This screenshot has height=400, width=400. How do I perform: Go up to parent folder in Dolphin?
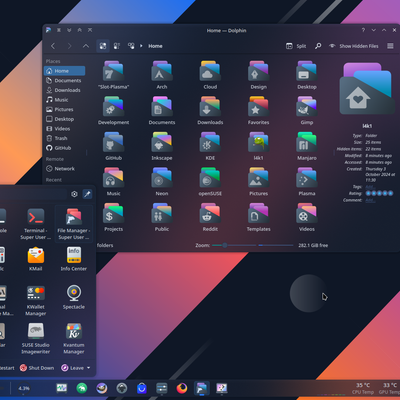point(86,46)
